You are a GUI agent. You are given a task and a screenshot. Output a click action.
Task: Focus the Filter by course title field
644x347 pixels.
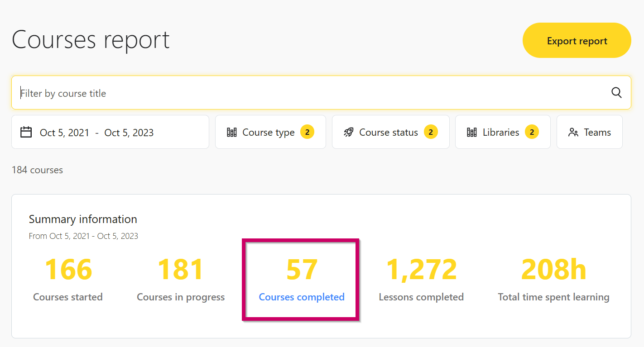321,93
